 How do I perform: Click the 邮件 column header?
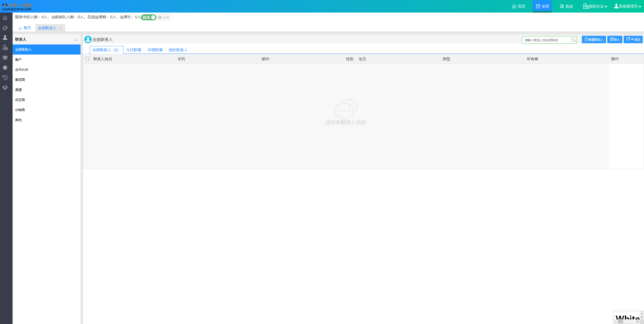pos(265,59)
